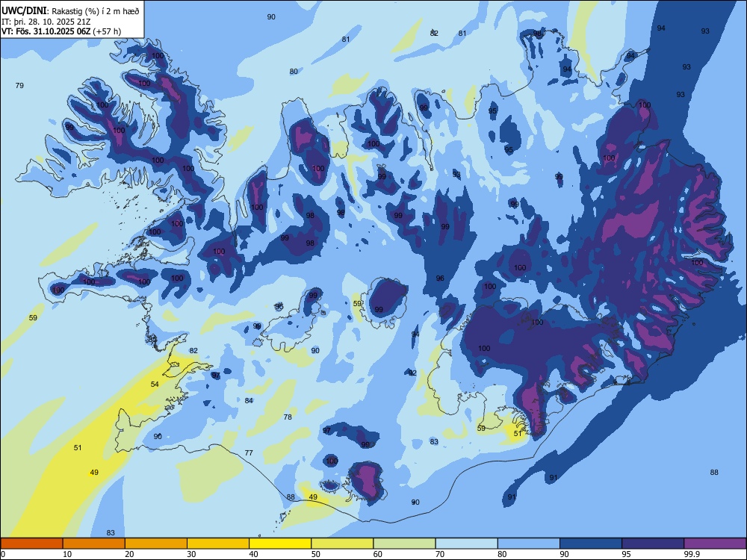Click the dark orange 0–10 legend swatch
The width and height of the screenshot is (747, 560).
[x=31, y=544]
